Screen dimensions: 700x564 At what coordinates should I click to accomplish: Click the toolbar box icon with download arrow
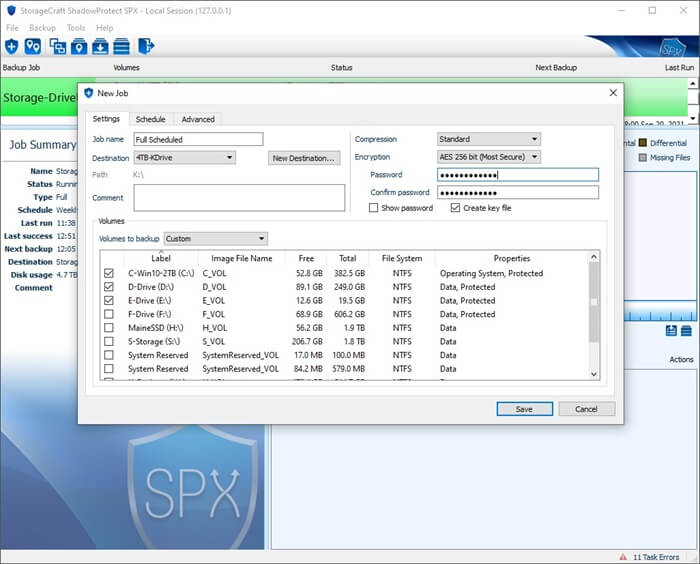pos(100,46)
